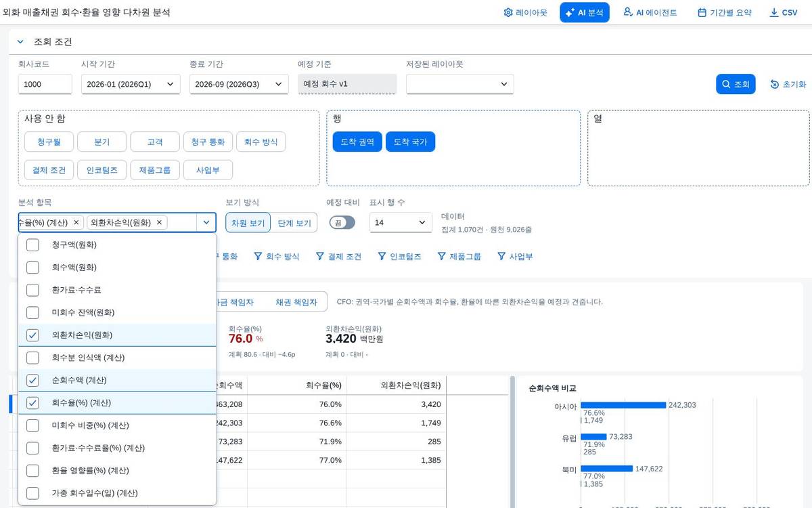Viewport: 812px width, 508px height.
Task: Collapse the 분석 항목 dropdown arrow
Action: (x=206, y=222)
